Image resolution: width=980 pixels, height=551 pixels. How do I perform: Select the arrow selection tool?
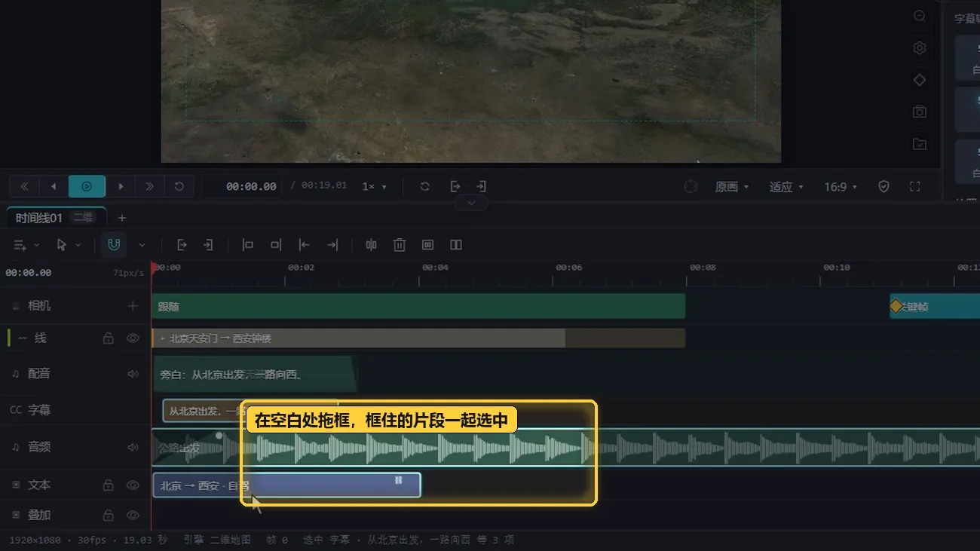[x=62, y=245]
